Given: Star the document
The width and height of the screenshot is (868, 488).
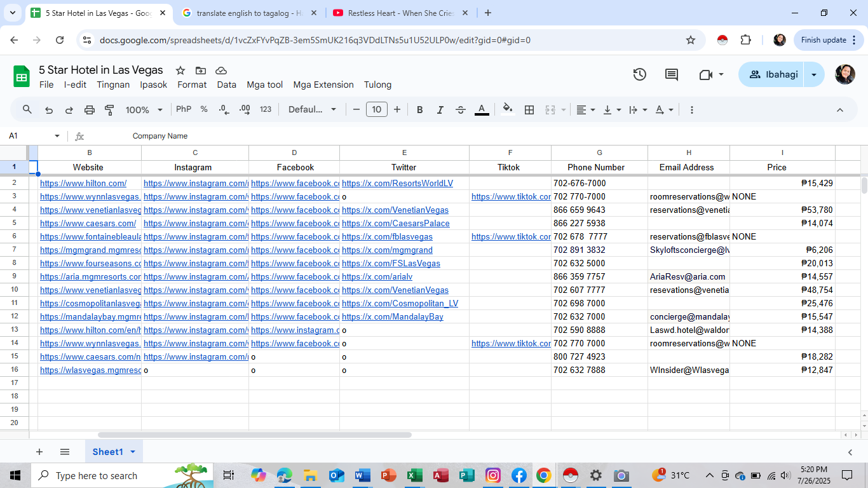Looking at the screenshot, I should pos(180,71).
